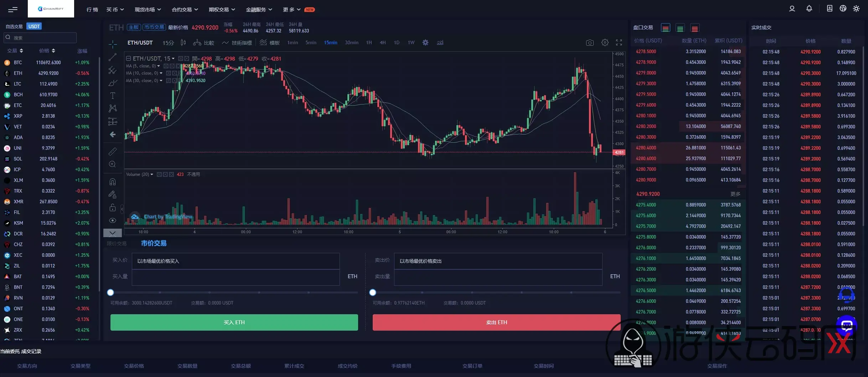Select the 1min timeframe
This screenshot has width=868, height=377.
click(293, 43)
